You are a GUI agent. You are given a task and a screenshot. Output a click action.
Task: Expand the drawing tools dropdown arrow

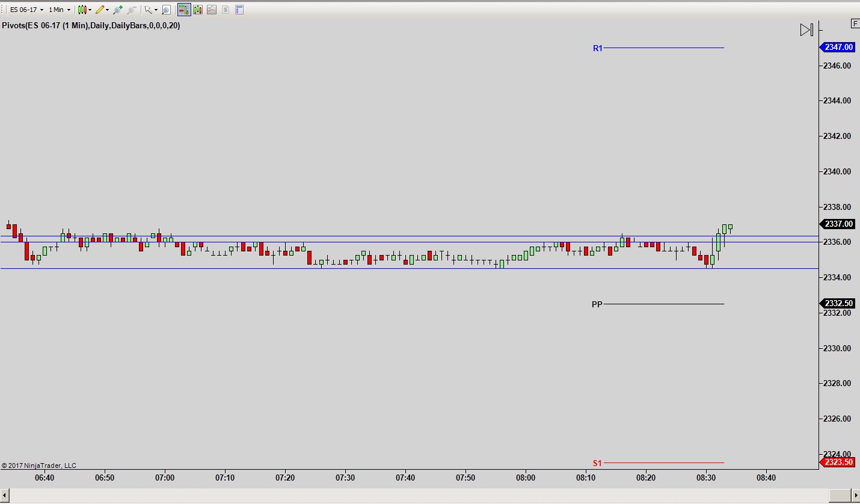point(108,10)
